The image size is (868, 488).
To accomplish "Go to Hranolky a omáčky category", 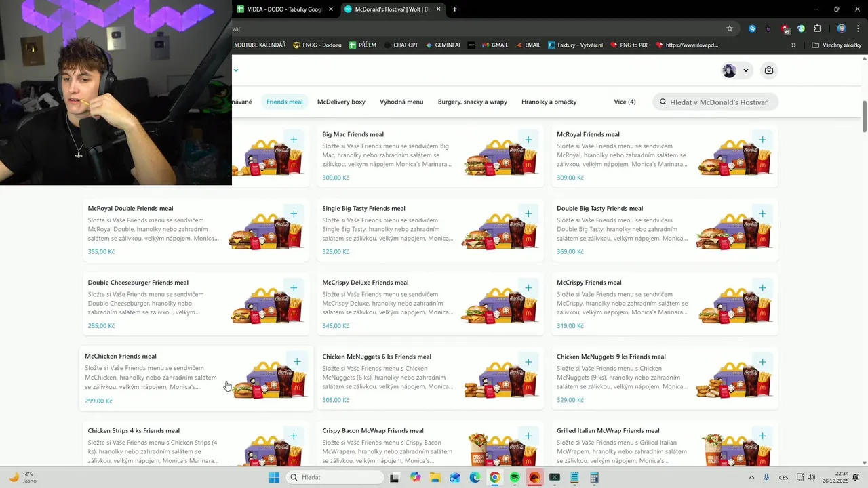I will (x=549, y=102).
